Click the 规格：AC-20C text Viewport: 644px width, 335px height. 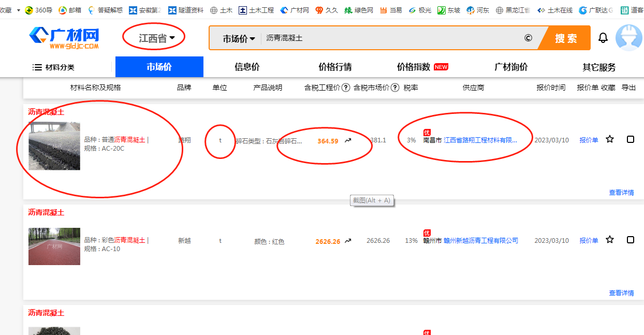pyautogui.click(x=104, y=149)
